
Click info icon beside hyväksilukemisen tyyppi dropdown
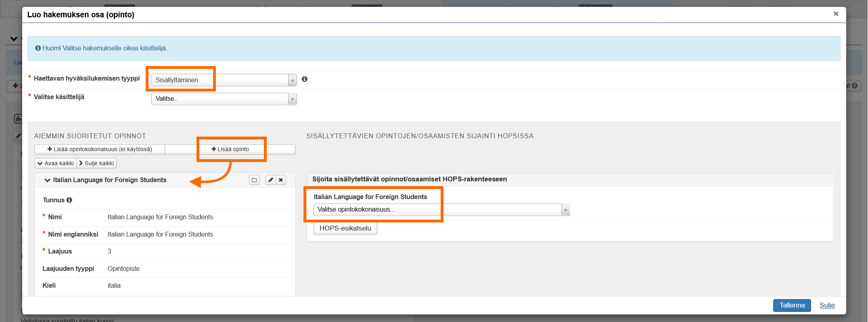(x=305, y=79)
